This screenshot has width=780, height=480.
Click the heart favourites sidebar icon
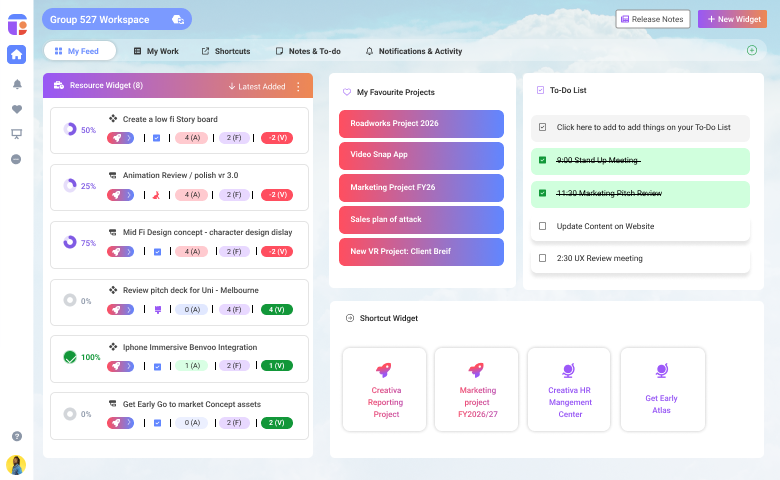click(16, 109)
